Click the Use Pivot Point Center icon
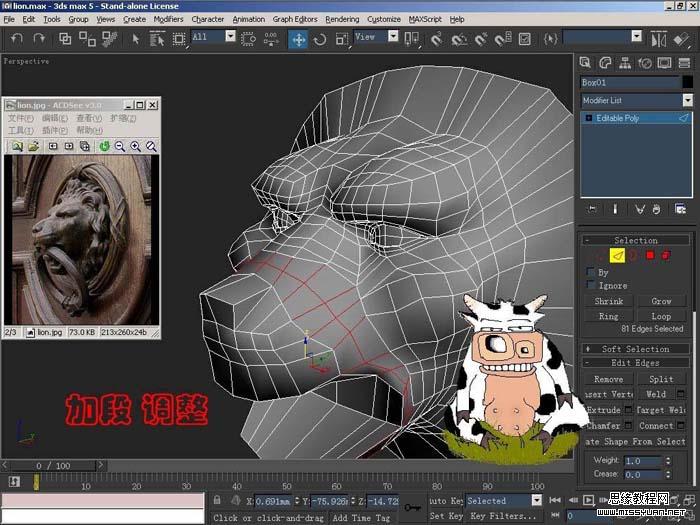The width and height of the screenshot is (700, 525). 411,39
